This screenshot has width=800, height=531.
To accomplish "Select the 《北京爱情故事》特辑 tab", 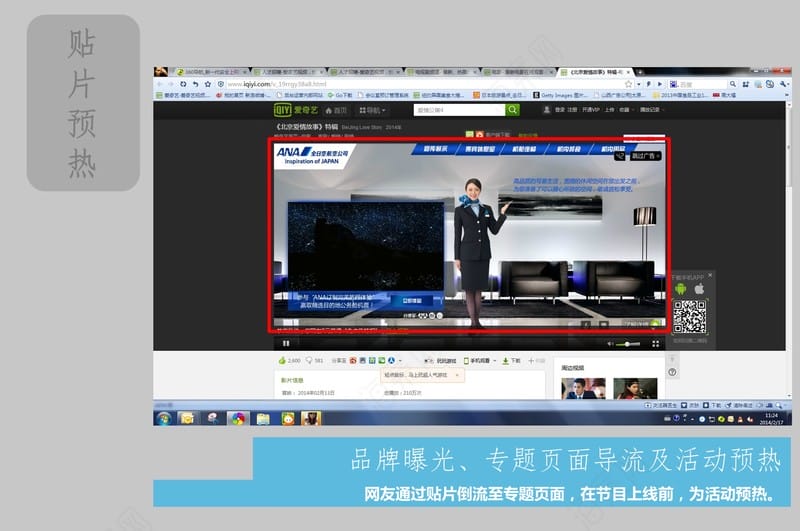I will pyautogui.click(x=595, y=72).
